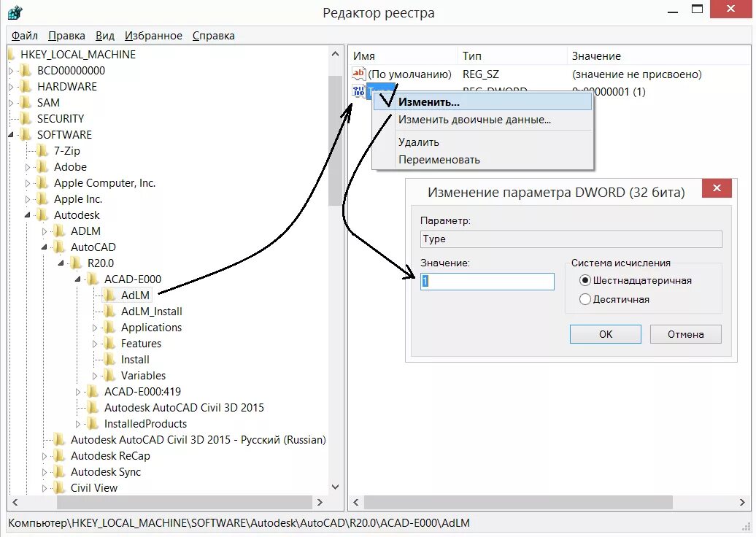Expand the Autodesk Sync key
Viewport: 756px width, 537px height.
(45, 472)
